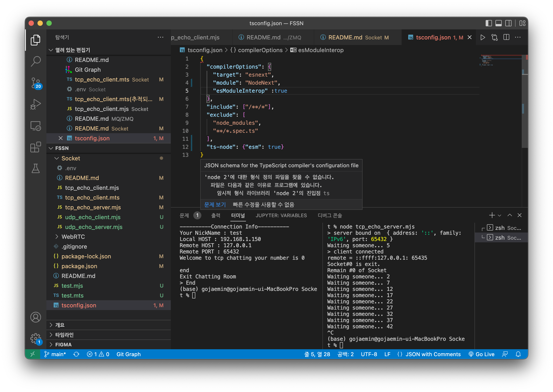
Task: Start Go Live server
Action: pos(481,354)
